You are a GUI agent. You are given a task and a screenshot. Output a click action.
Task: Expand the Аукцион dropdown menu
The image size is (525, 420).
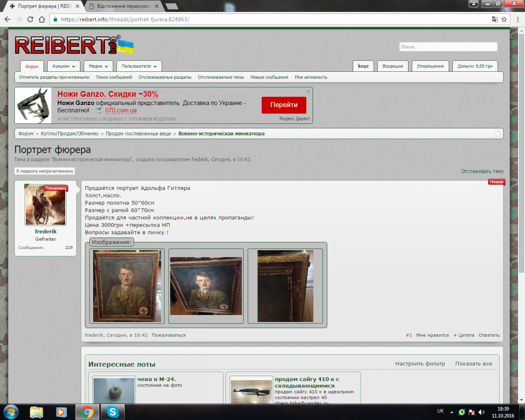(x=63, y=66)
